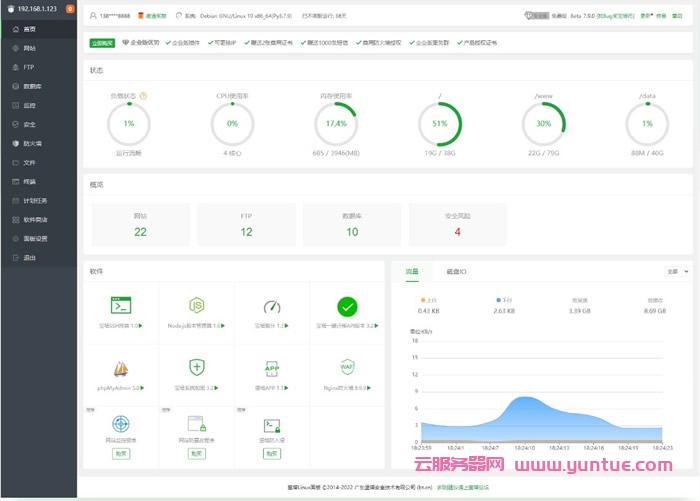Open the FTP sidebar item
The image size is (700, 501).
pyautogui.click(x=29, y=67)
